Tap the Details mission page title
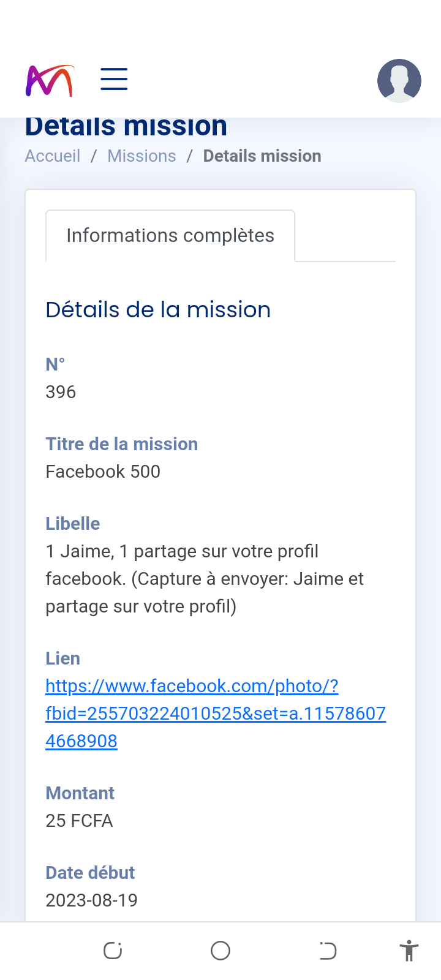Screen dimensions: 441x980 [x=126, y=127]
